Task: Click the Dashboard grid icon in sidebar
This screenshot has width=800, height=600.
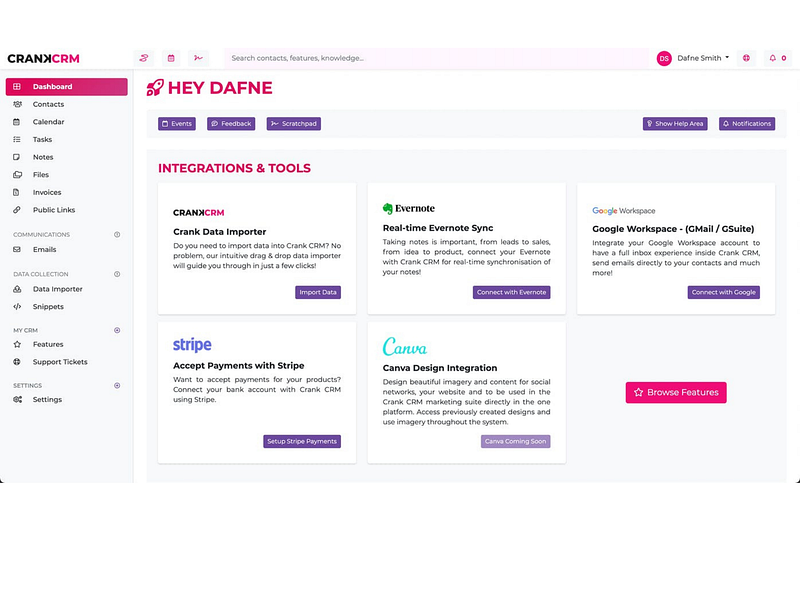Action: click(x=17, y=87)
